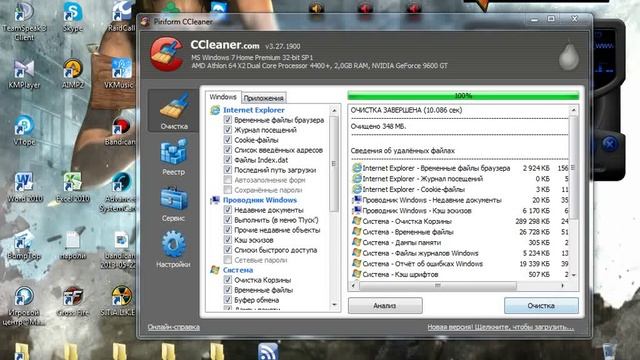Open the пароли text file icon
Screen dimensions: 640x360
73,245
